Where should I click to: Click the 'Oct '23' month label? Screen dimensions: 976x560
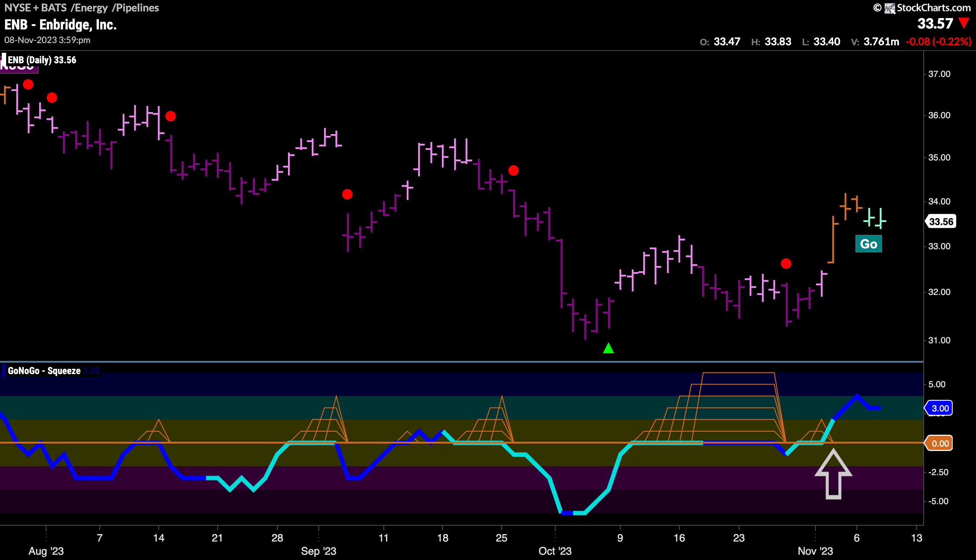point(555,551)
